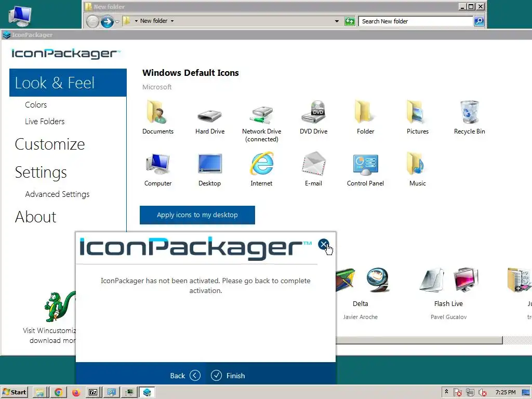532x399 pixels.
Task: Open Advanced Settings
Action: (x=57, y=194)
